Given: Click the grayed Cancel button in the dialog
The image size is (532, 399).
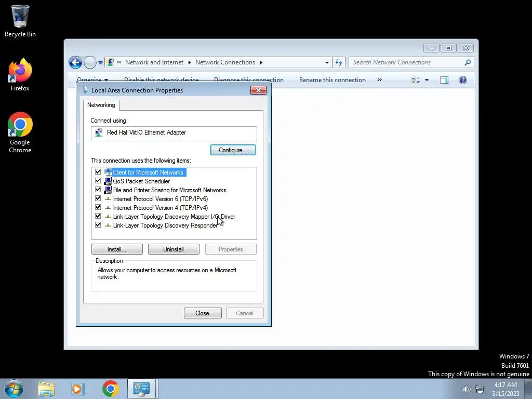Looking at the screenshot, I should [x=245, y=313].
